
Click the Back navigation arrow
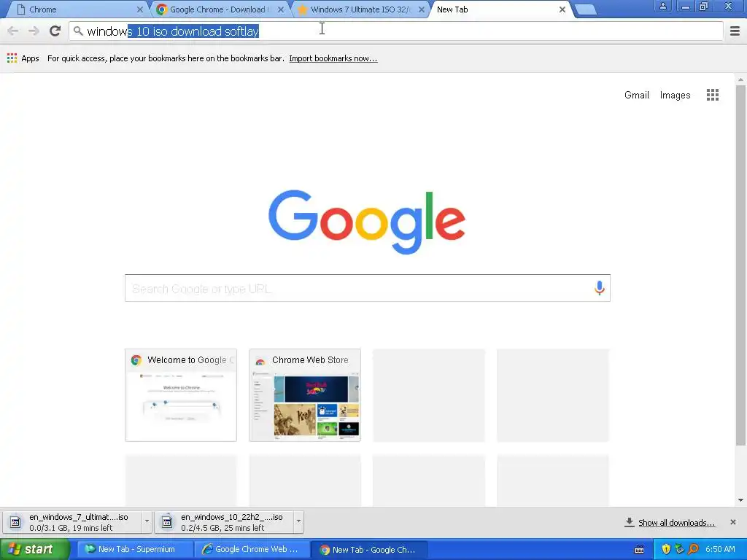coord(13,31)
